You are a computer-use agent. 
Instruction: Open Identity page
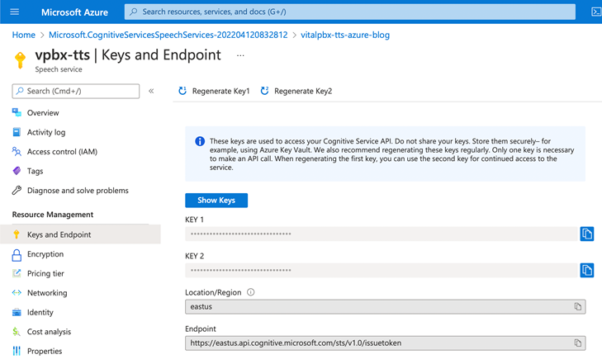40,313
